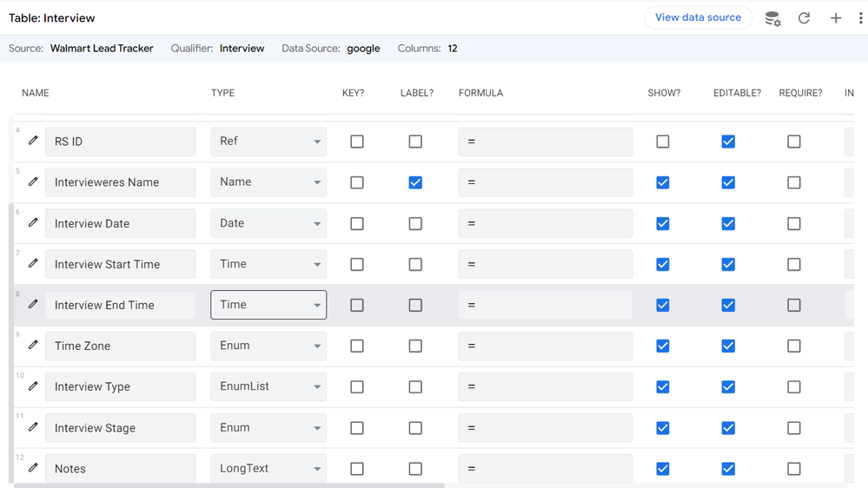Regenerate the table structure with refresh icon

click(x=804, y=18)
